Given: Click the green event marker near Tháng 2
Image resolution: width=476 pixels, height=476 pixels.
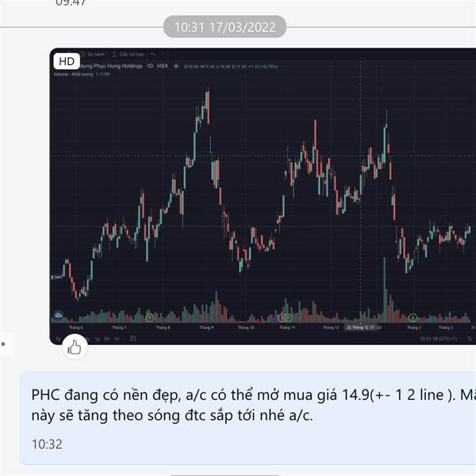Looking at the screenshot, I should [x=413, y=318].
